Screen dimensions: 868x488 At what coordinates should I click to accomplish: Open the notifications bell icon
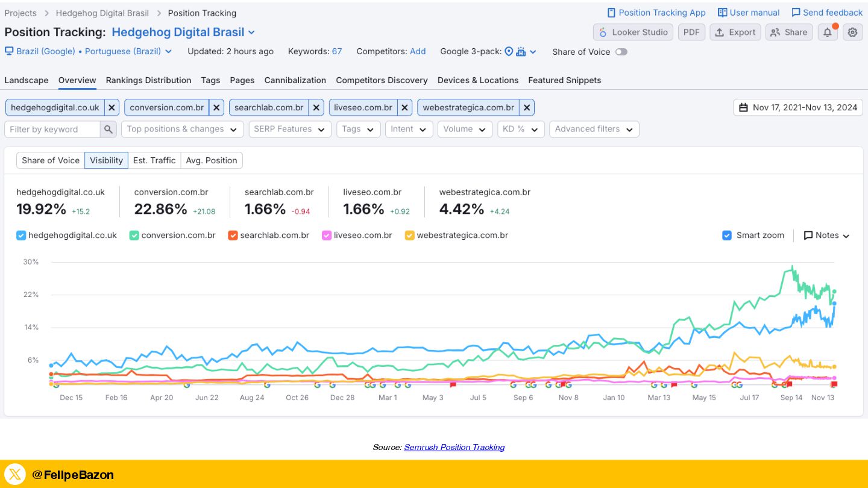pyautogui.click(x=828, y=33)
